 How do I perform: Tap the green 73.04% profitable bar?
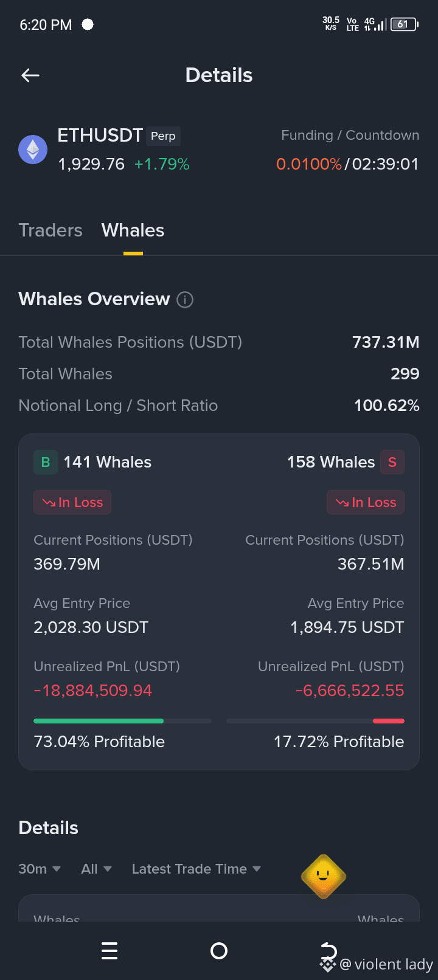point(99,721)
